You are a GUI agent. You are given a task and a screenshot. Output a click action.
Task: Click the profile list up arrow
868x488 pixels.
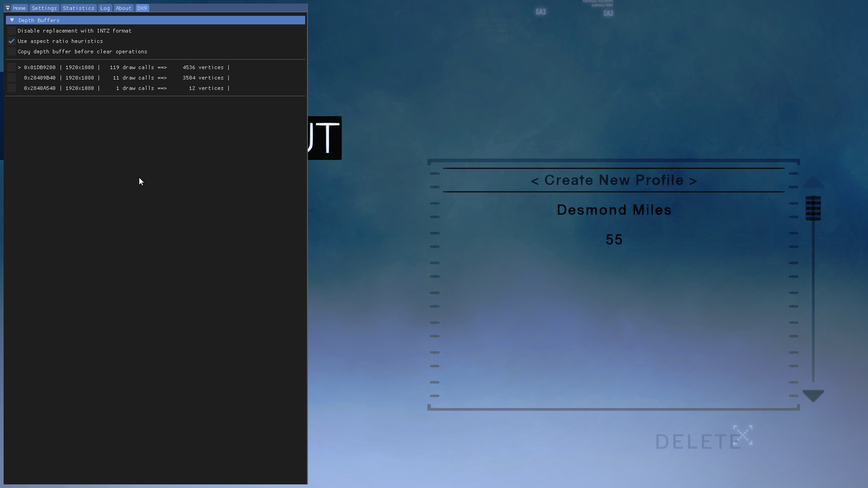pyautogui.click(x=813, y=182)
